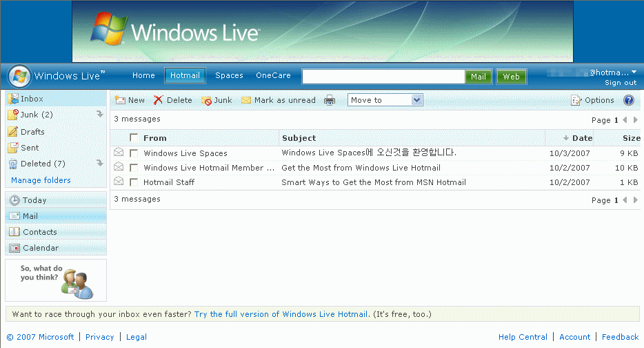The image size is (644, 348).
Task: Open 'Get the Most from Windows Live Hotmail' message
Action: 361,168
